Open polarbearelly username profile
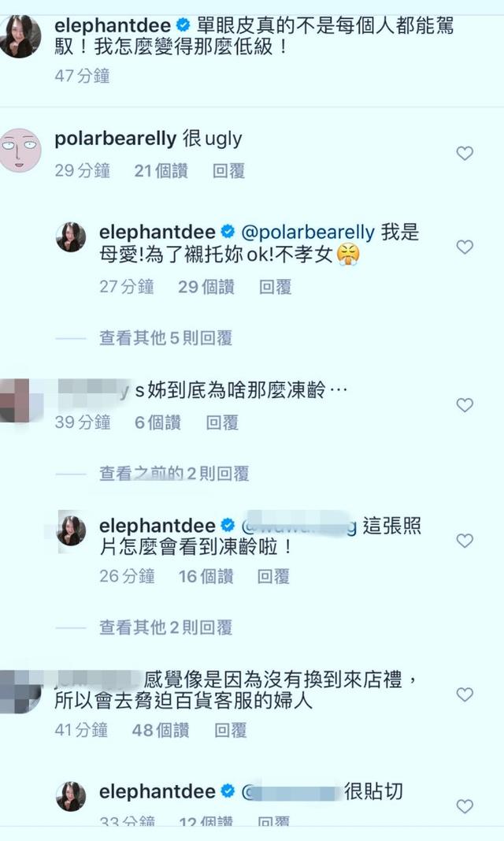The height and width of the screenshot is (841, 504). pos(116,139)
